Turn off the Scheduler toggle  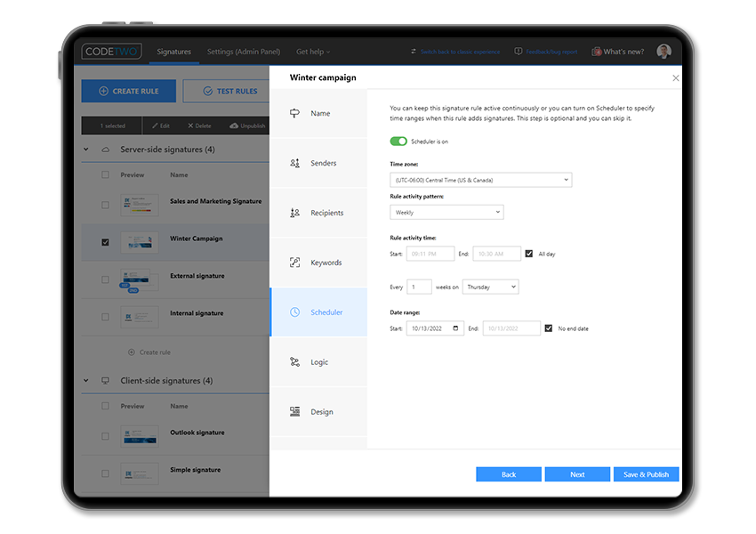click(398, 141)
